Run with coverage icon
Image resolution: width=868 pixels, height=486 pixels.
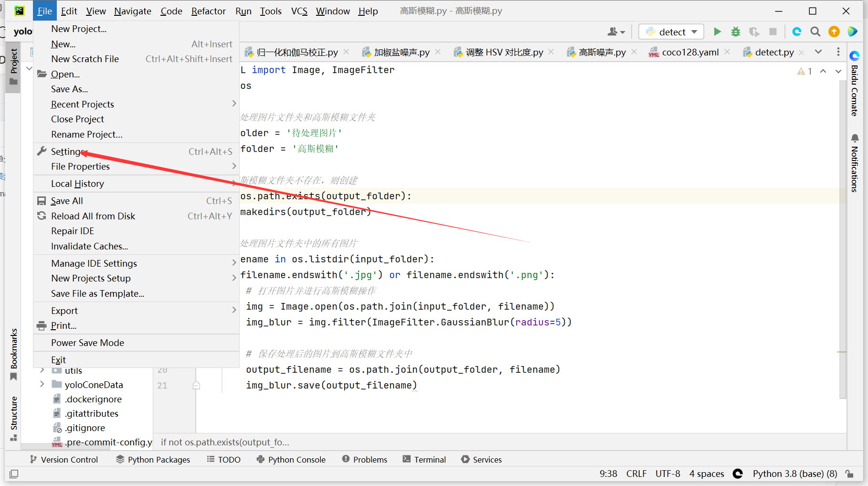(x=754, y=32)
